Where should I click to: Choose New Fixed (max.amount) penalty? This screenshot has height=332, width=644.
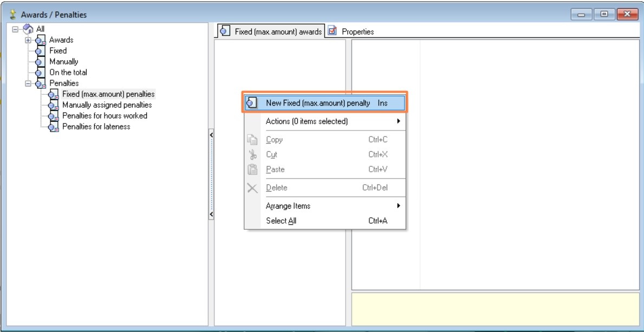[325, 103]
